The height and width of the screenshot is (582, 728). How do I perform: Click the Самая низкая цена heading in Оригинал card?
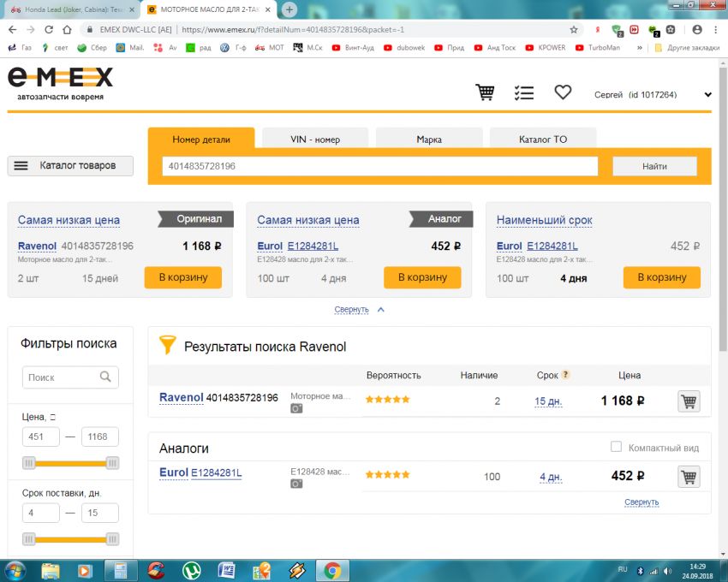pos(69,220)
